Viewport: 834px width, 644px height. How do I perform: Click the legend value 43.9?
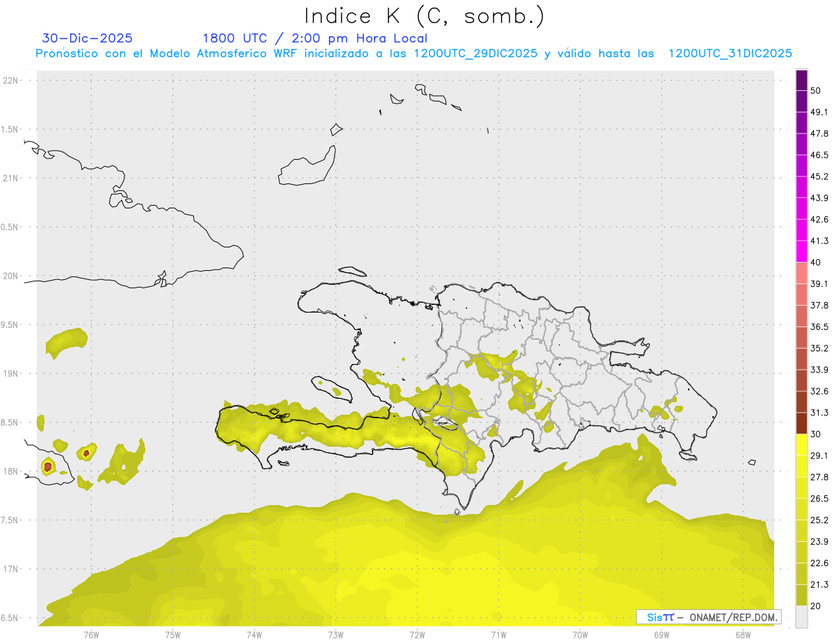point(819,198)
